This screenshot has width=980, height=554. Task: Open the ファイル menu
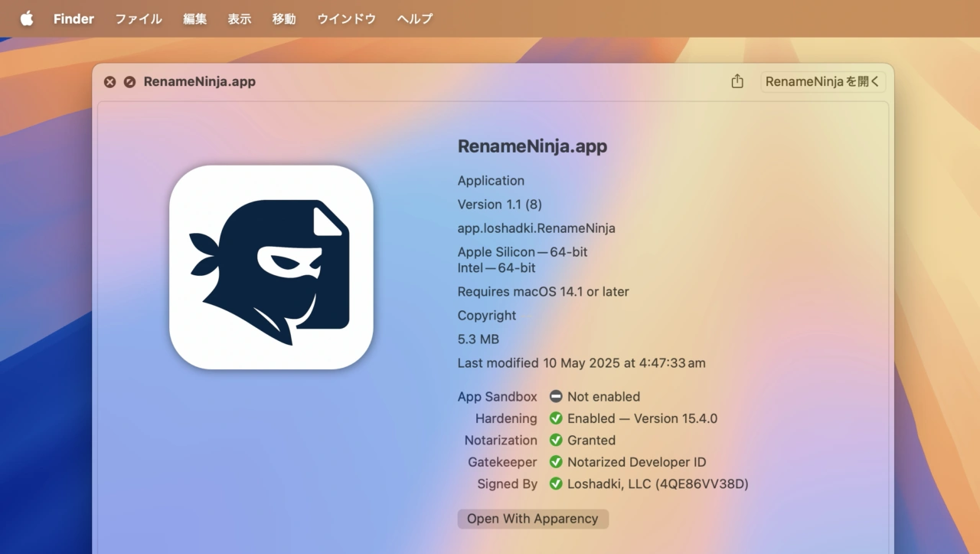tap(139, 18)
